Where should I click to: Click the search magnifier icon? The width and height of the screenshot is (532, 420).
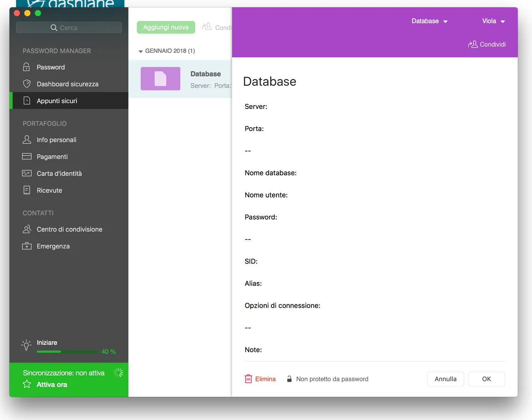click(54, 27)
